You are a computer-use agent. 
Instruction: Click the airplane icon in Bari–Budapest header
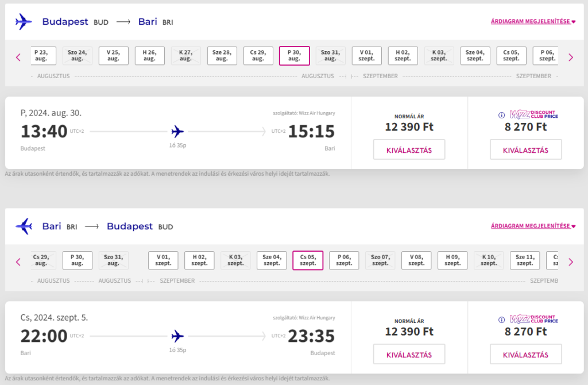point(24,226)
